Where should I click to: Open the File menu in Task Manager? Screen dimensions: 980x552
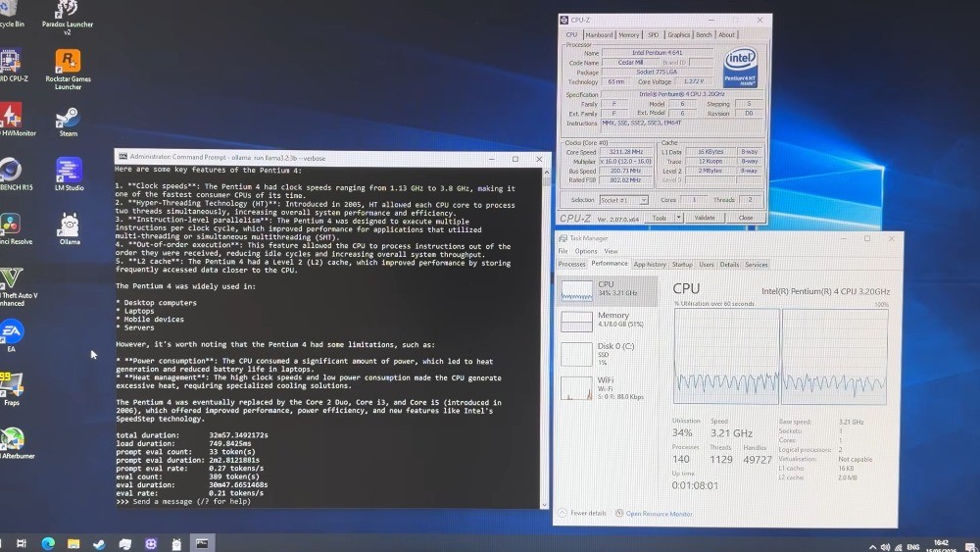coord(563,251)
